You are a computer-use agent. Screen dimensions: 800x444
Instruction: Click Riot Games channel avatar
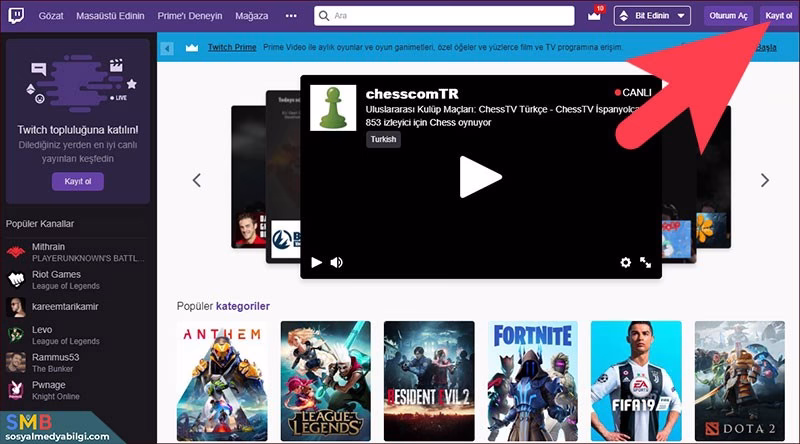(x=16, y=280)
